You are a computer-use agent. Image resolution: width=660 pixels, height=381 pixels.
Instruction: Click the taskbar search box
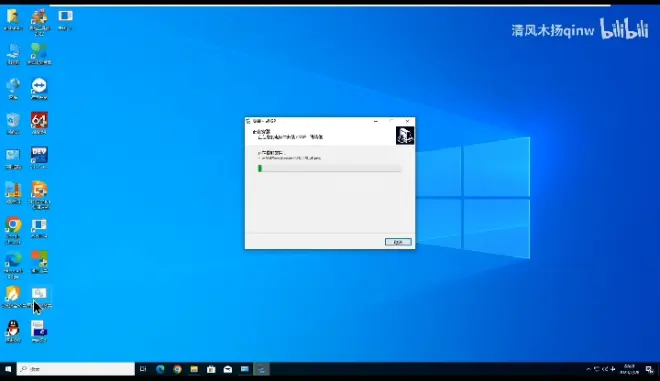coord(76,369)
